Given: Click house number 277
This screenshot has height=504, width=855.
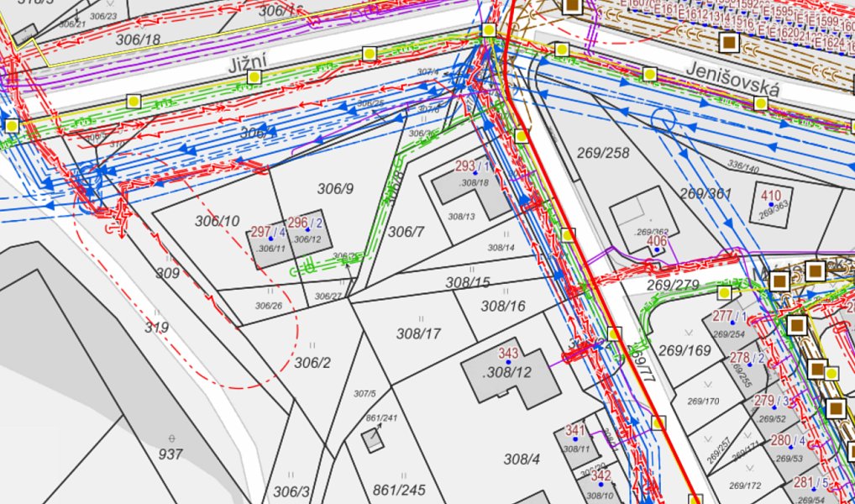Looking at the screenshot, I should (x=722, y=316).
